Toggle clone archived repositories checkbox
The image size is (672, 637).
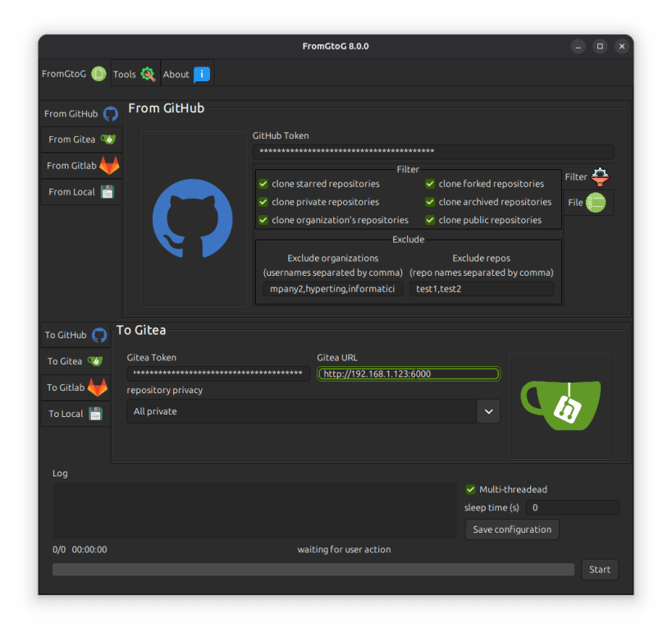430,202
